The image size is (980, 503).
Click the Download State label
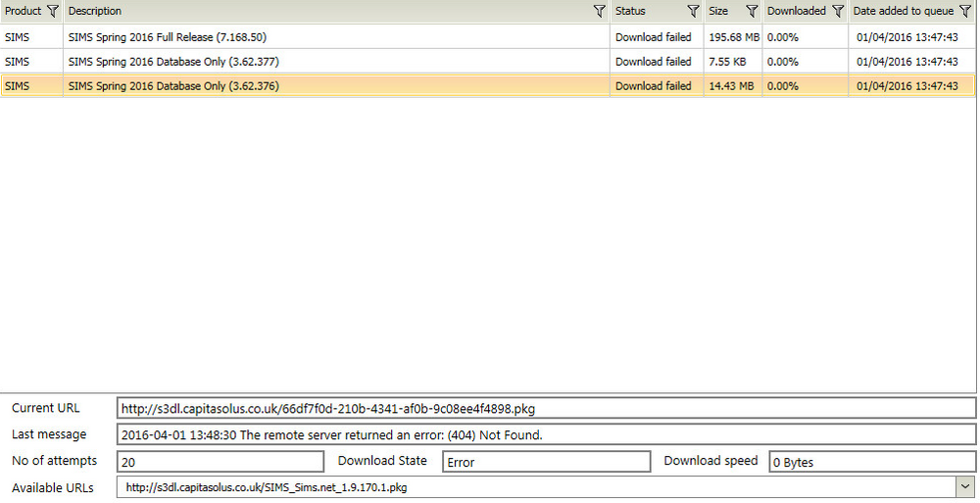[382, 461]
